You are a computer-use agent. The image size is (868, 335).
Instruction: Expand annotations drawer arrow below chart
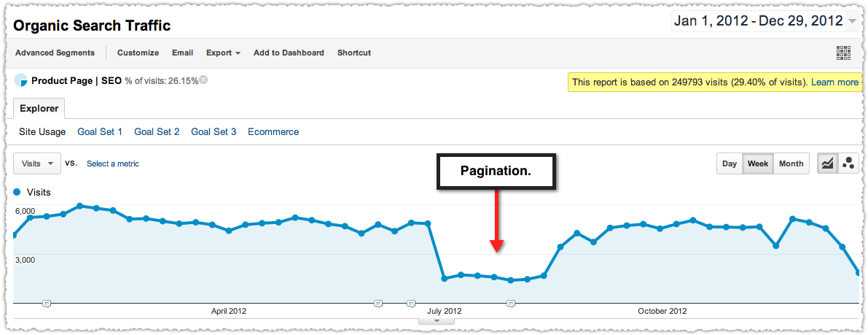pyautogui.click(x=437, y=320)
